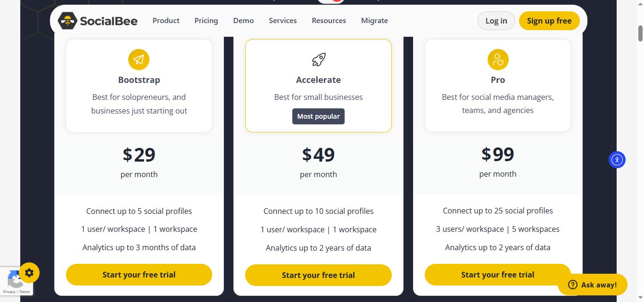Click the Pro plan team icon
This screenshot has width=644, height=302.
(497, 59)
